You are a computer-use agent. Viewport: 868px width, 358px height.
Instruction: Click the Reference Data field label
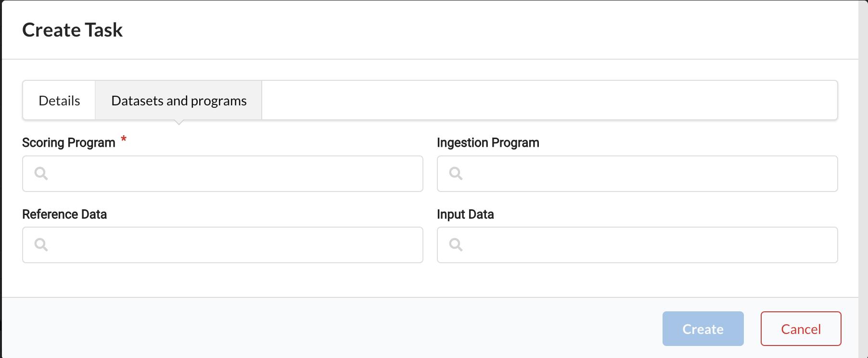coord(64,214)
